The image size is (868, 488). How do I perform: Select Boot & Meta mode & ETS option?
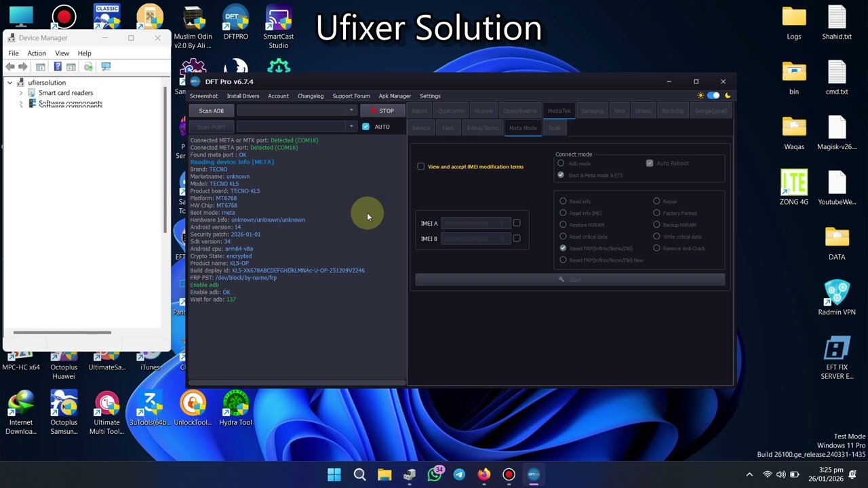(x=561, y=175)
